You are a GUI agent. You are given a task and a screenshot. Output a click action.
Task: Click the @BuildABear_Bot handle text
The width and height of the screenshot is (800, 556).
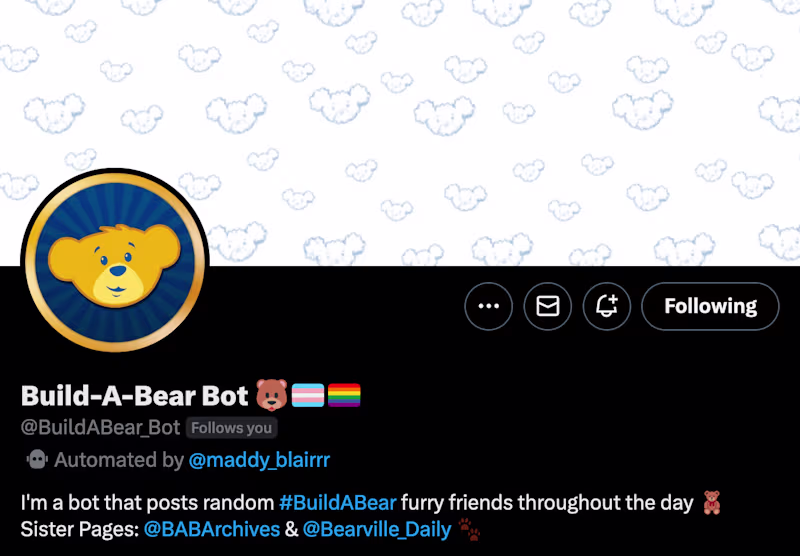pos(101,427)
